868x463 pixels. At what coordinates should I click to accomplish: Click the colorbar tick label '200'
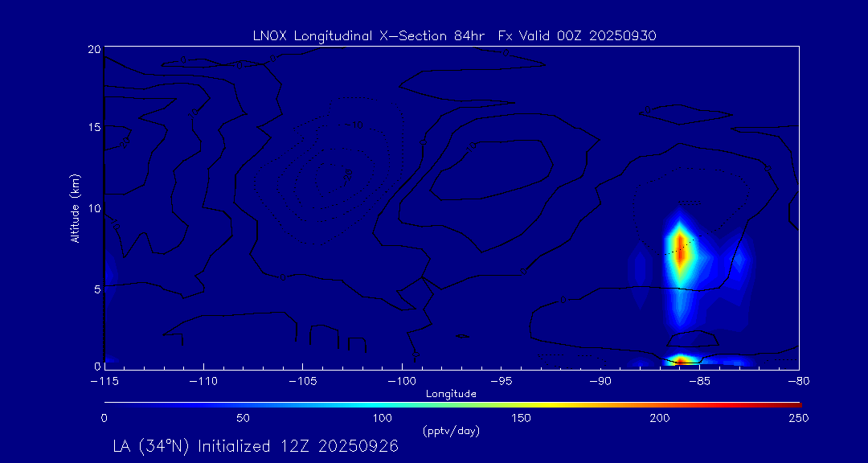(661, 418)
